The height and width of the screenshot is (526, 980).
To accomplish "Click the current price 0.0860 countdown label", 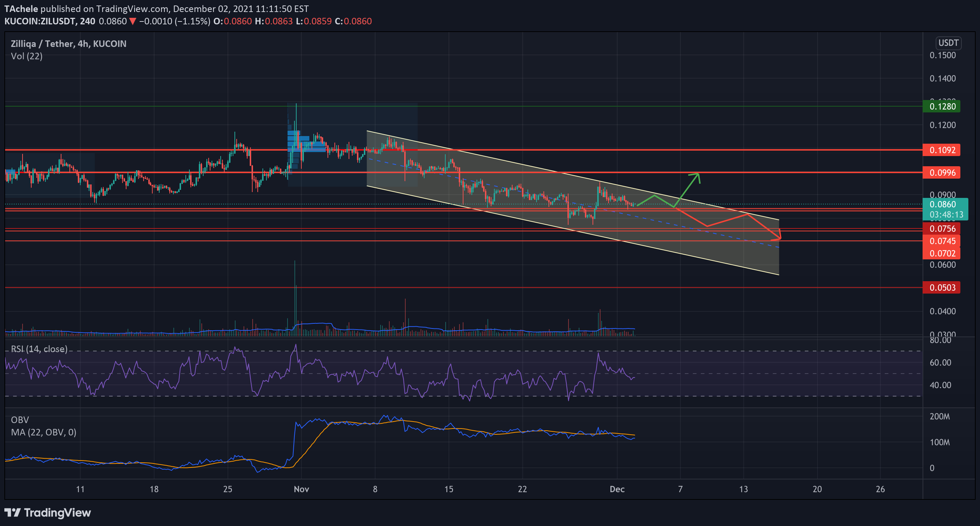I will coord(945,209).
